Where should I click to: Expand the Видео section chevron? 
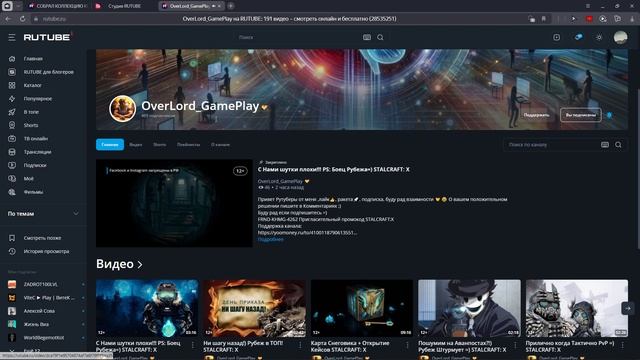point(140,264)
